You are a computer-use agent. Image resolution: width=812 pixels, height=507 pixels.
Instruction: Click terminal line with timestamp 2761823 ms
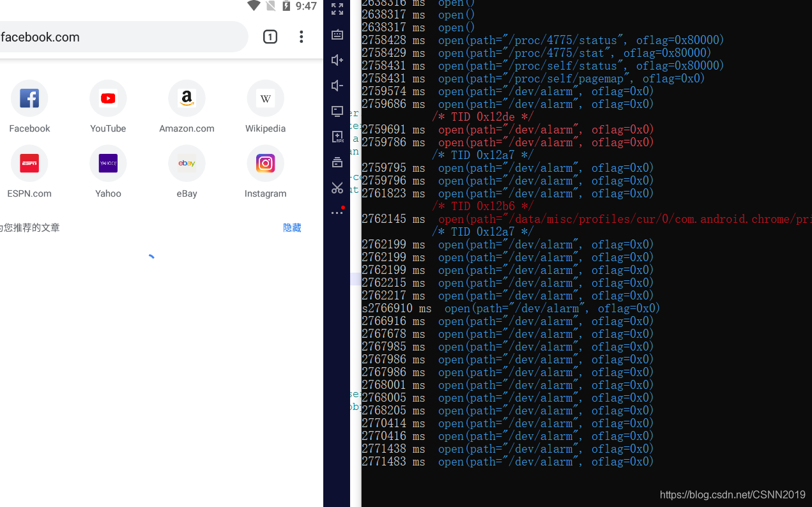(x=508, y=193)
